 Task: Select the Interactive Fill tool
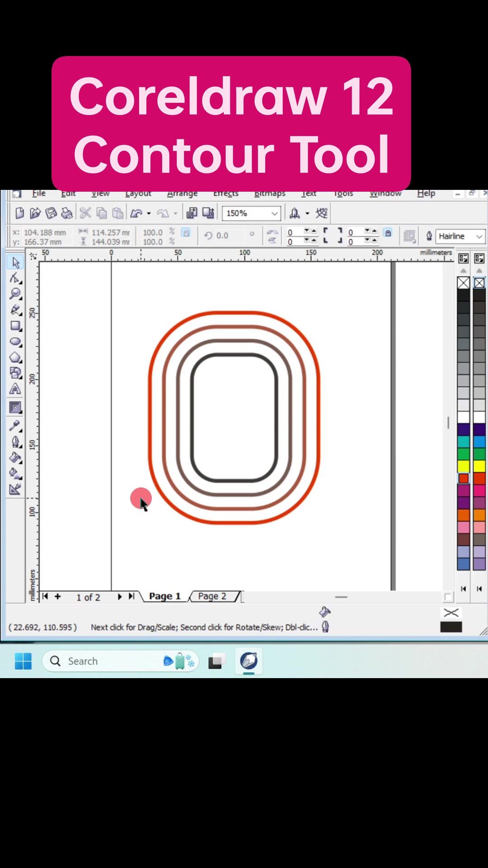pyautogui.click(x=15, y=473)
